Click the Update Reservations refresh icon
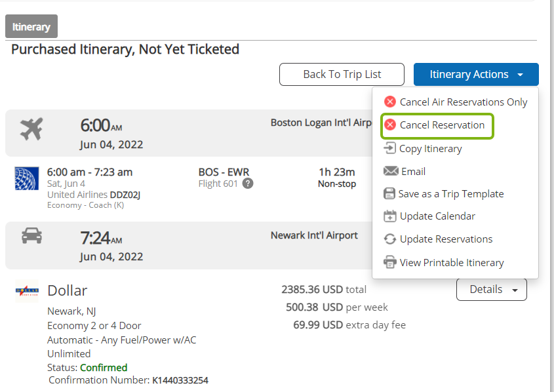Viewport: 554px width, 392px height. pyautogui.click(x=390, y=239)
